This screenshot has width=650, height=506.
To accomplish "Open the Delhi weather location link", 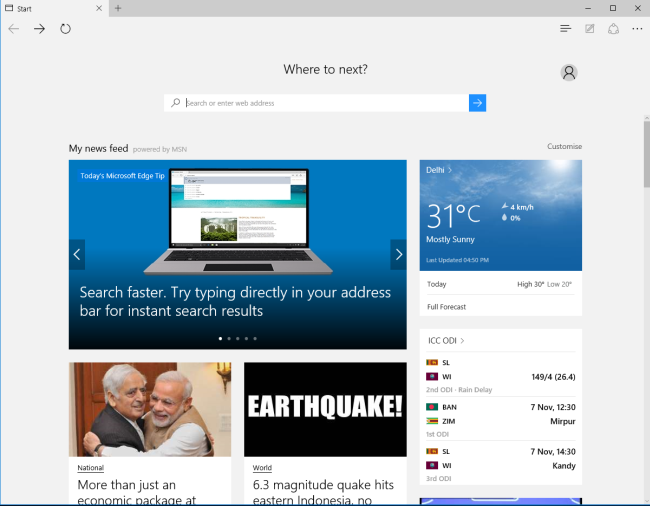I will (439, 170).
